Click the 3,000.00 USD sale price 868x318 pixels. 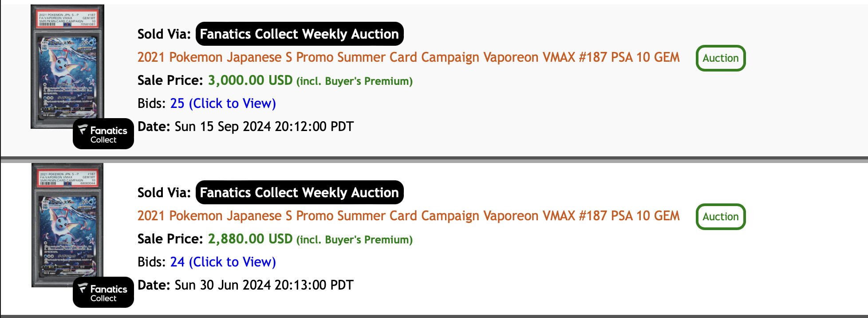[x=250, y=80]
